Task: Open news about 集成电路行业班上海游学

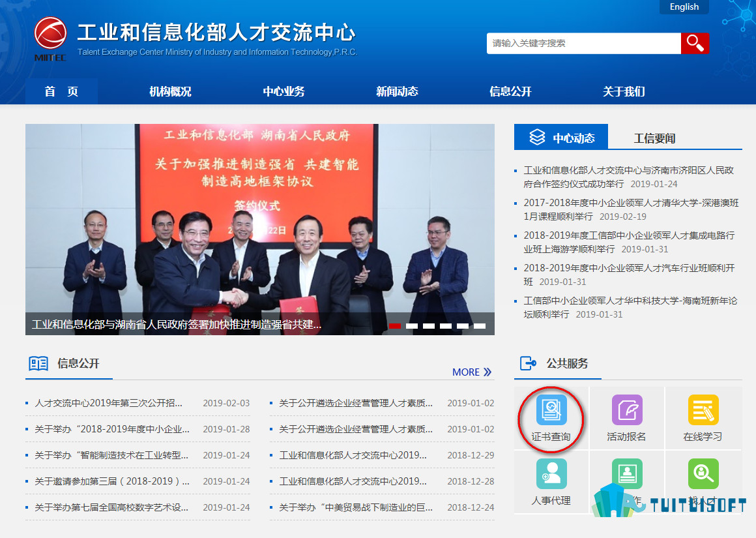Action: 629,242
